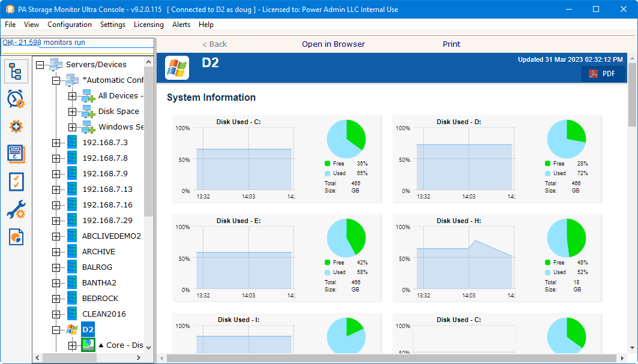The width and height of the screenshot is (638, 364).
Task: Expand the BALROG server node
Action: pos(56,267)
